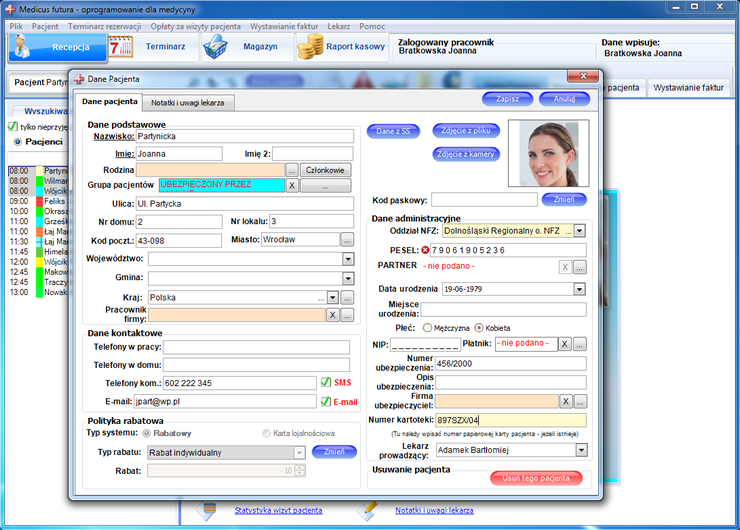Toggle the E-mail notification checkbox

tap(326, 402)
